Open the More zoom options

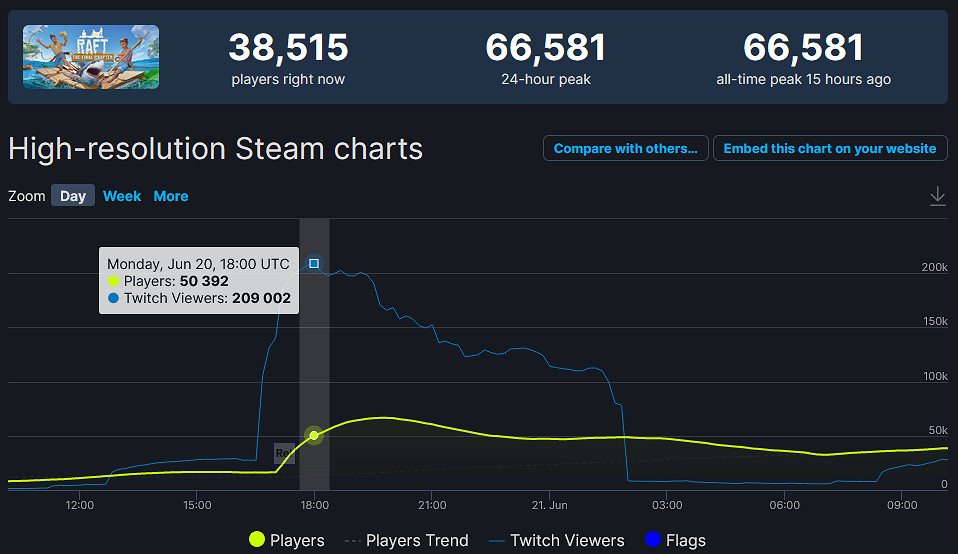171,196
